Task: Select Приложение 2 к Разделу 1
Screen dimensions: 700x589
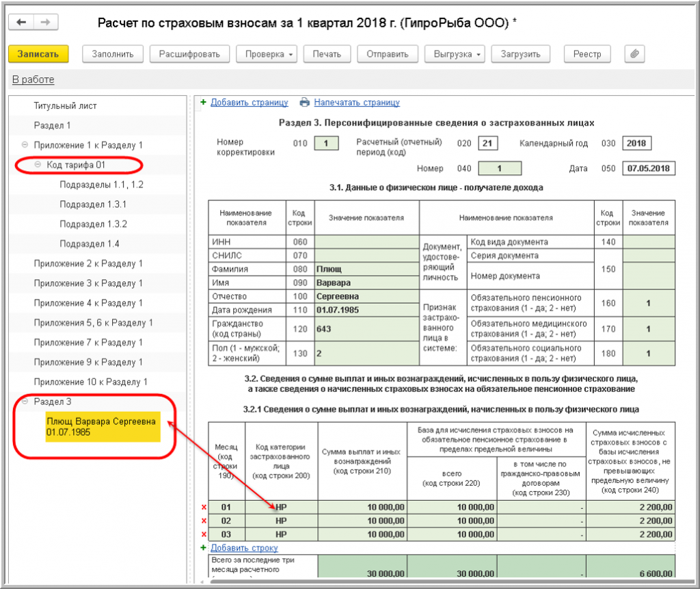Action: (x=88, y=263)
